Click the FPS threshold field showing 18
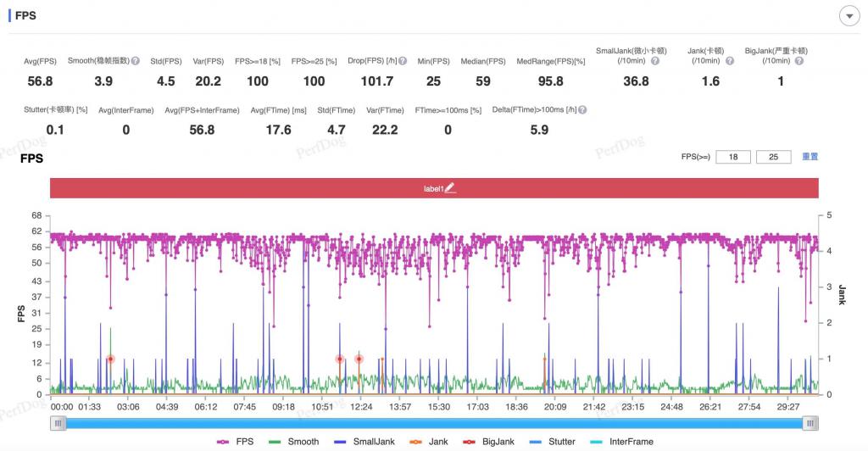868x451 pixels. pos(733,157)
